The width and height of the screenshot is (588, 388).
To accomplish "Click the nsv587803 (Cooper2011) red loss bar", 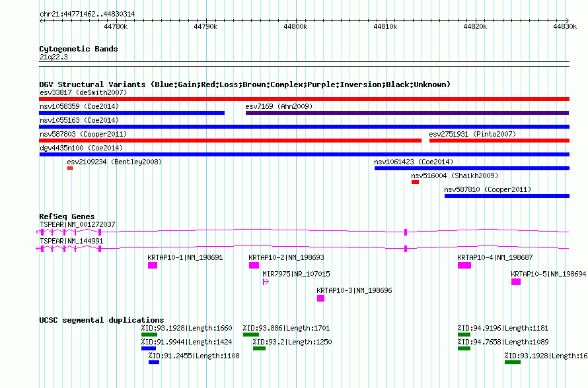I will click(x=231, y=141).
